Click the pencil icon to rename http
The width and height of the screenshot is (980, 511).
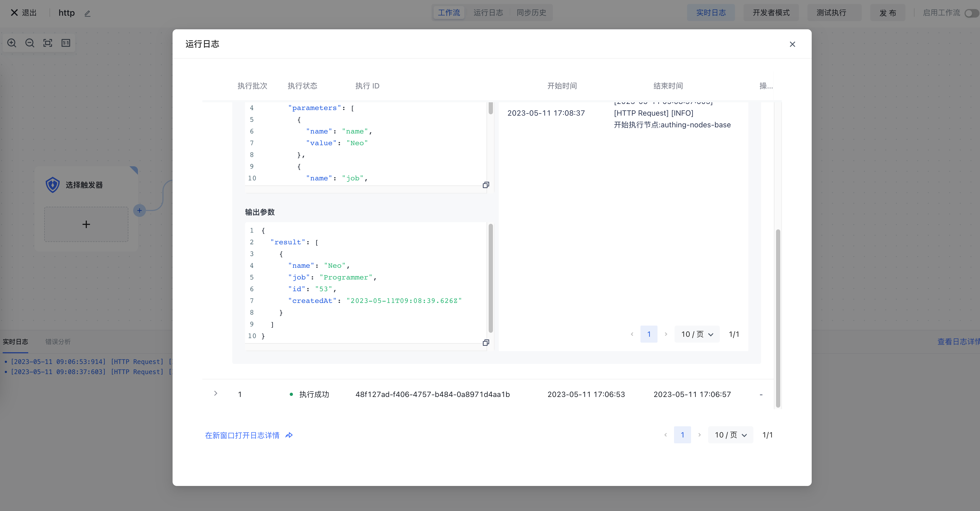click(88, 13)
